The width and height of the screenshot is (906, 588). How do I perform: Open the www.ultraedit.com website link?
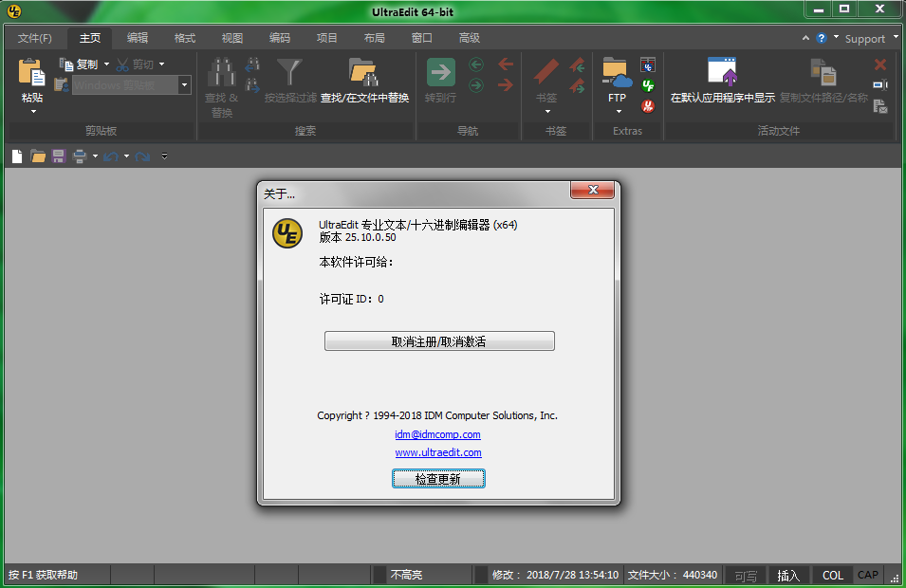(x=438, y=452)
